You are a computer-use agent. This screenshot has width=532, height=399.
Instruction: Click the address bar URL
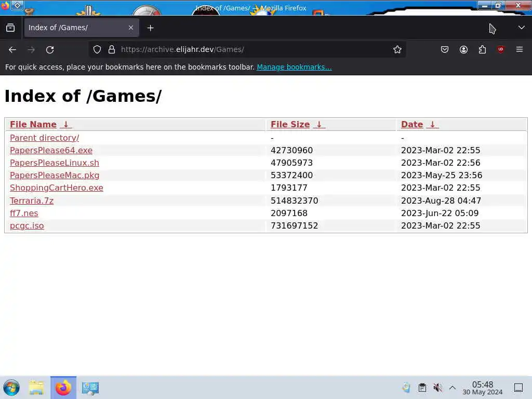(x=182, y=49)
